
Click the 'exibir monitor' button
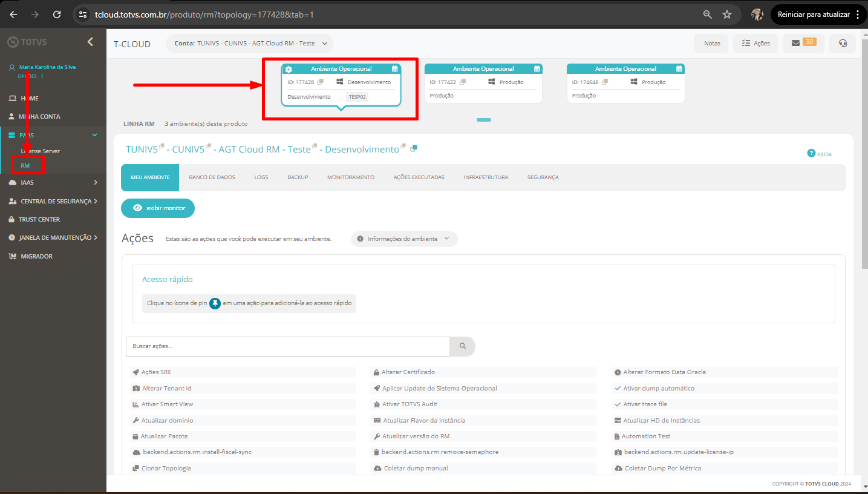click(158, 208)
